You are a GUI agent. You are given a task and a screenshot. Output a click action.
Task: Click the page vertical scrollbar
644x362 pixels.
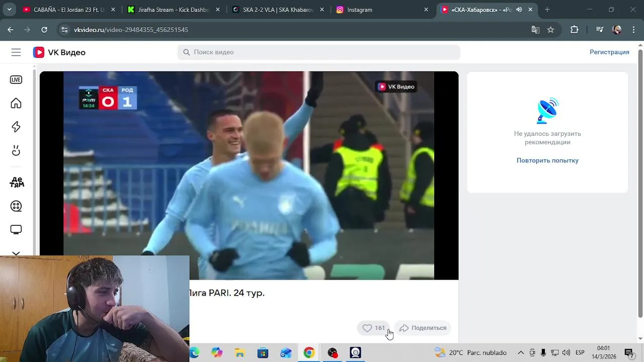point(640,184)
